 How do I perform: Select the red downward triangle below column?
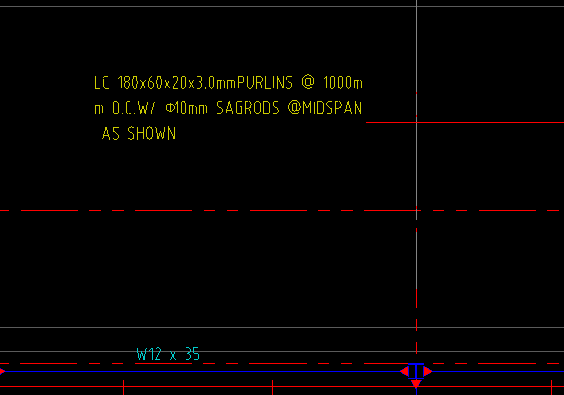tap(416, 383)
